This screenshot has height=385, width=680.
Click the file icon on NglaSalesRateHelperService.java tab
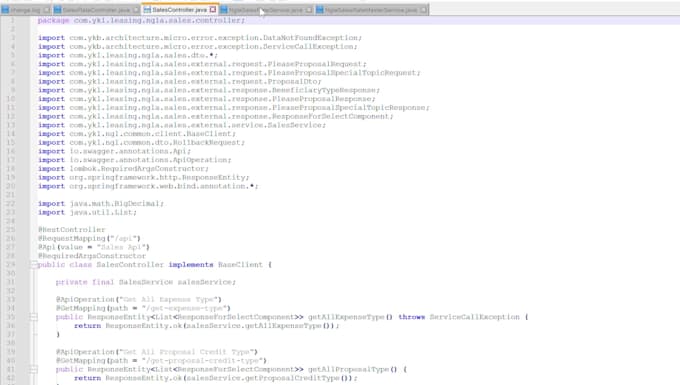coord(320,10)
